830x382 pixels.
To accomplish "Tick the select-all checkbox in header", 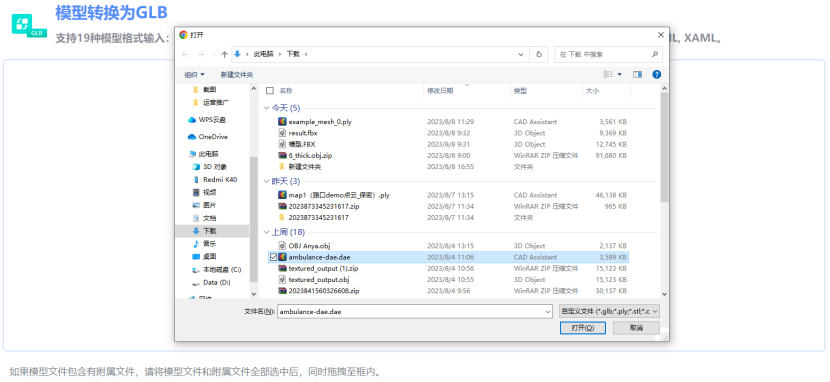I will tap(270, 91).
